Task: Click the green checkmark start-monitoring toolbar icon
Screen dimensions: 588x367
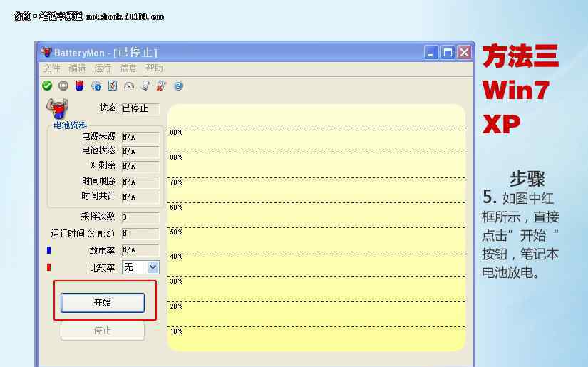Action: (x=47, y=86)
